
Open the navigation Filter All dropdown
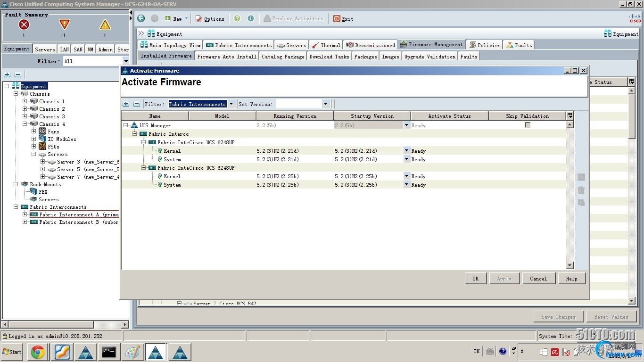125,61
